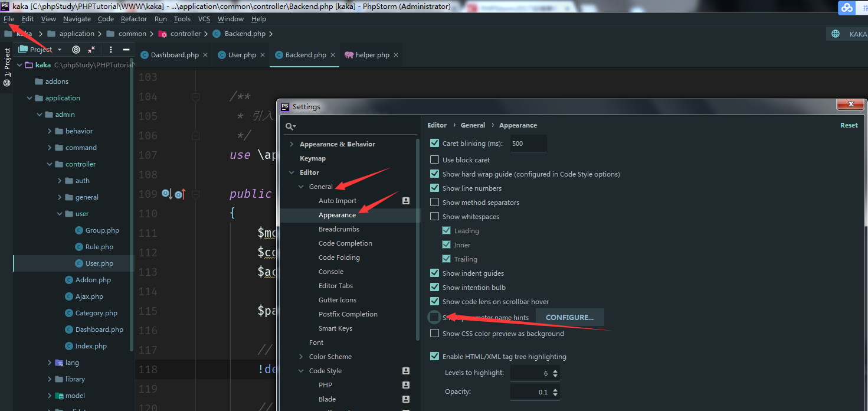Click the 1: Project vertical tool window tab
868x411 pixels.
[x=7, y=67]
